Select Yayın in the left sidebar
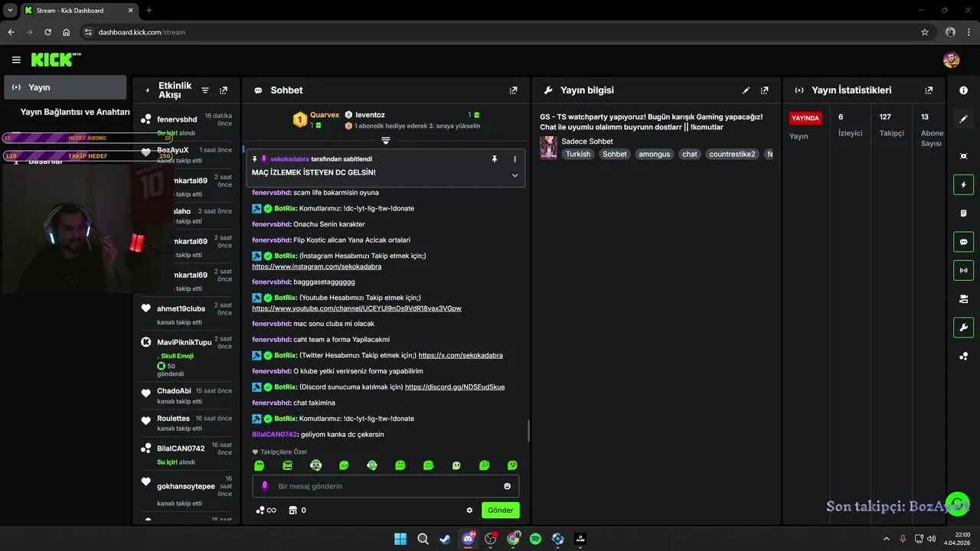Viewport: 980px width, 551px height. pos(65,87)
